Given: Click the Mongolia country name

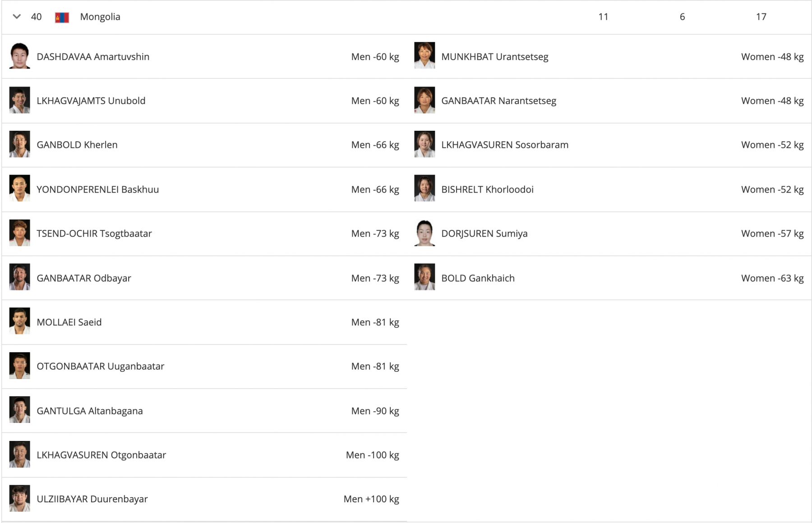Looking at the screenshot, I should 100,17.
